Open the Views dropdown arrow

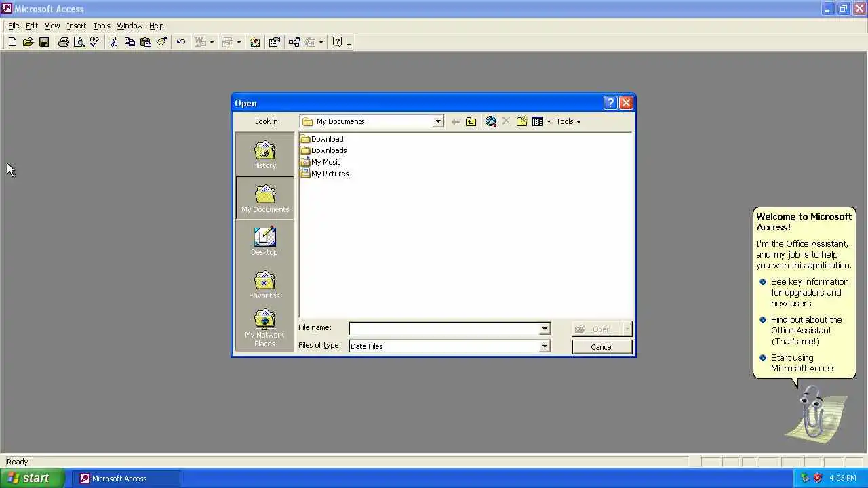549,121
